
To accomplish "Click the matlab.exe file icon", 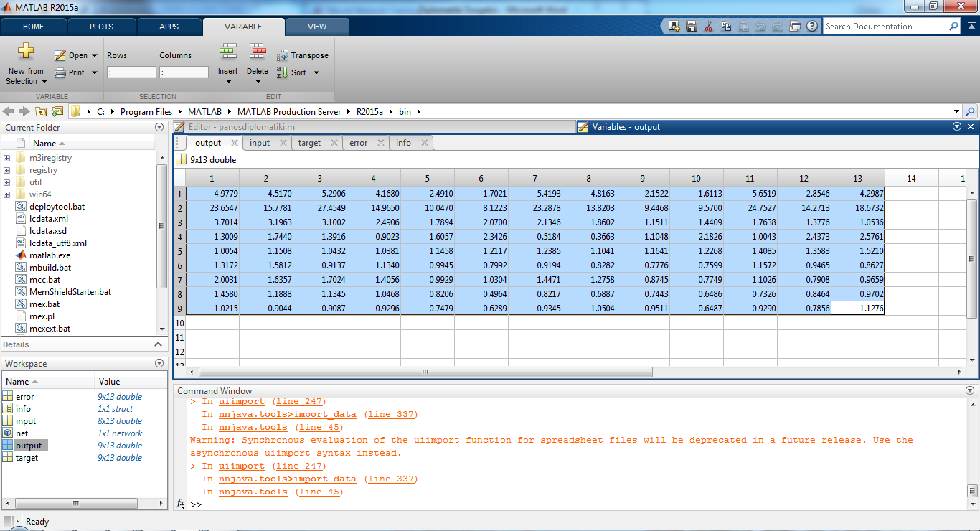I will [21, 255].
